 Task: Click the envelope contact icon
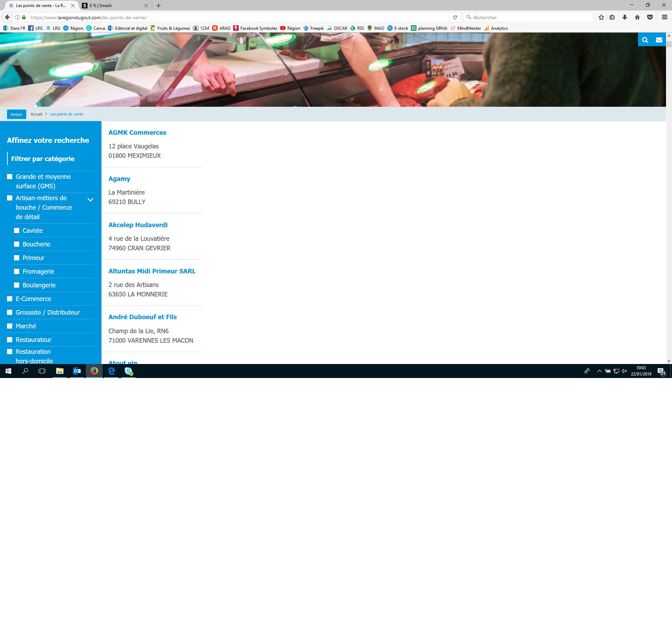[x=659, y=40]
